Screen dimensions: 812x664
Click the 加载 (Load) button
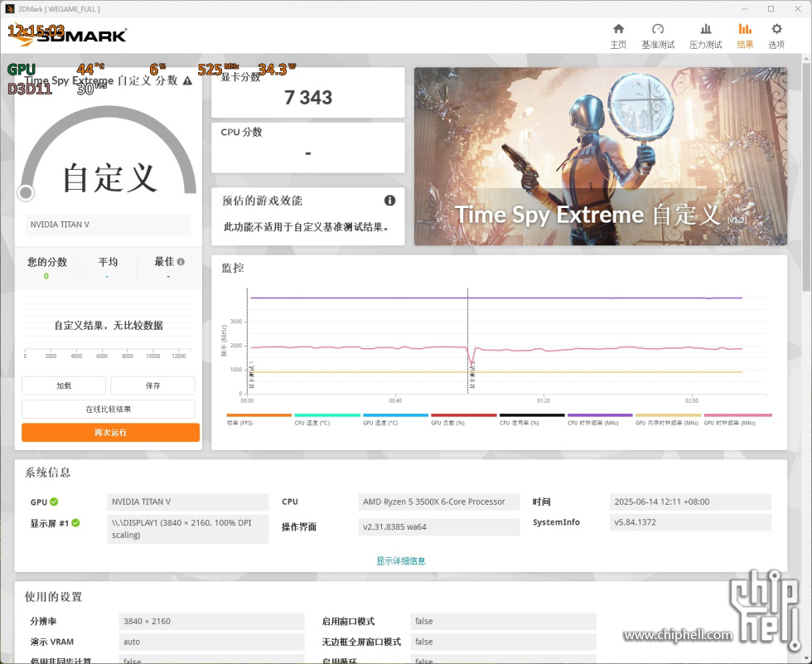pyautogui.click(x=64, y=385)
